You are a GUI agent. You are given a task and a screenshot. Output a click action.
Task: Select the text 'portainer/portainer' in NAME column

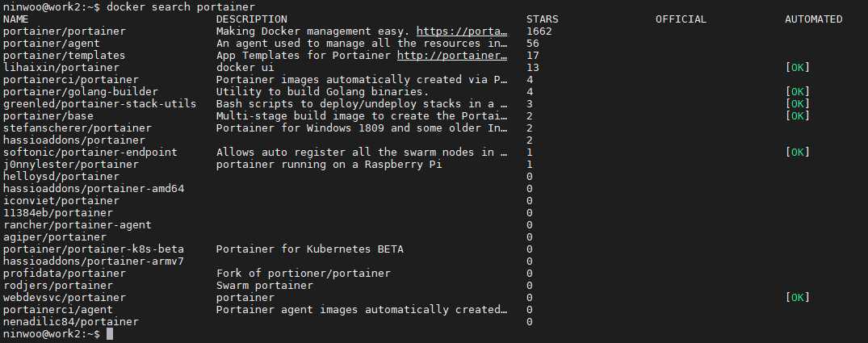click(x=65, y=31)
